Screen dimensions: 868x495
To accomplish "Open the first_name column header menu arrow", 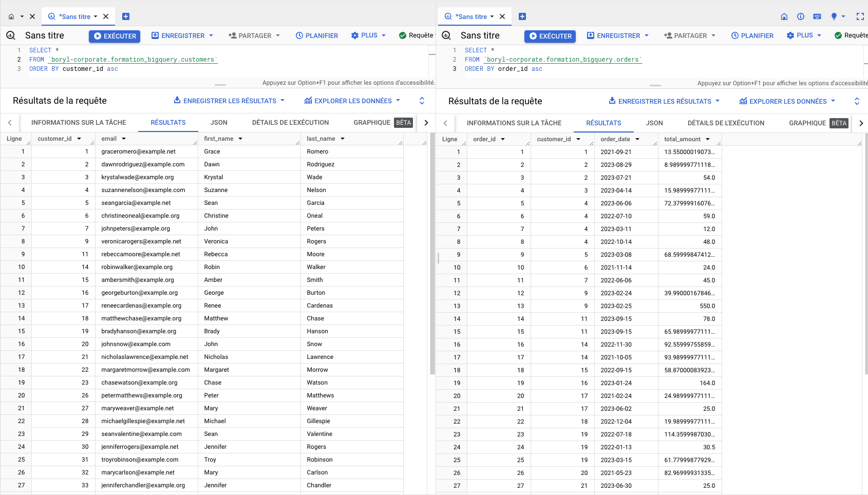I will pos(240,139).
